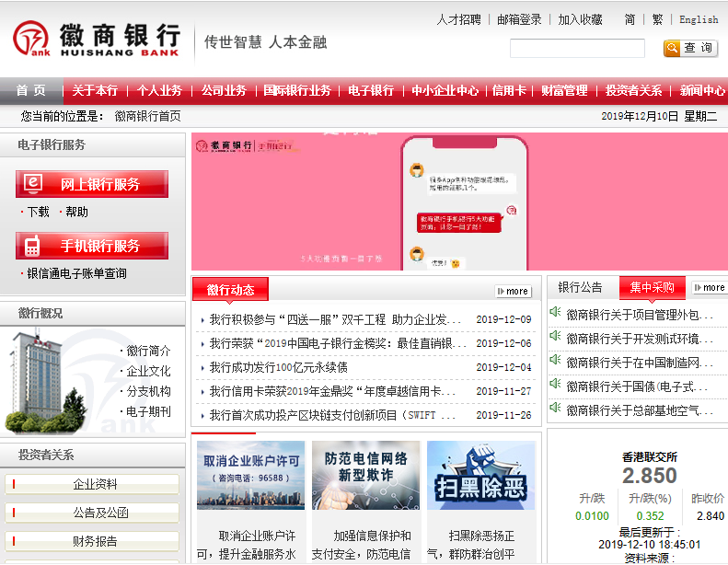Click the mobile banking promotional banner
Screen dimensions: 728x565
tap(459, 202)
